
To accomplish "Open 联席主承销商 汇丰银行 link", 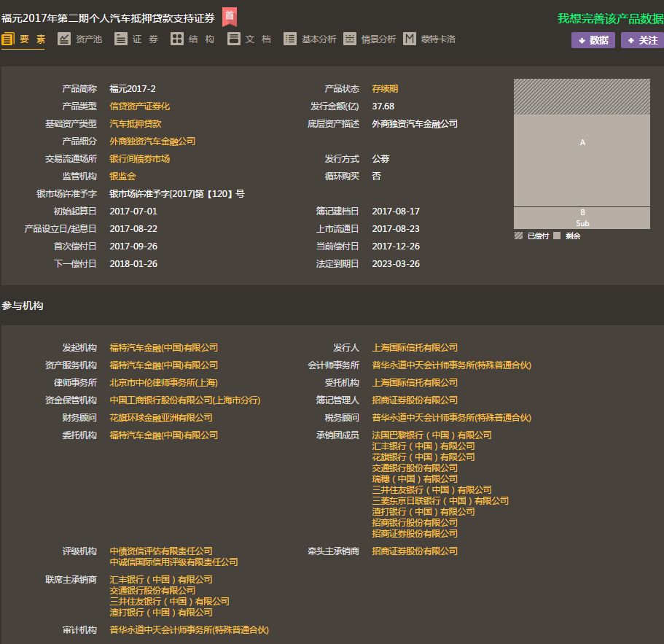I will click(x=161, y=580).
